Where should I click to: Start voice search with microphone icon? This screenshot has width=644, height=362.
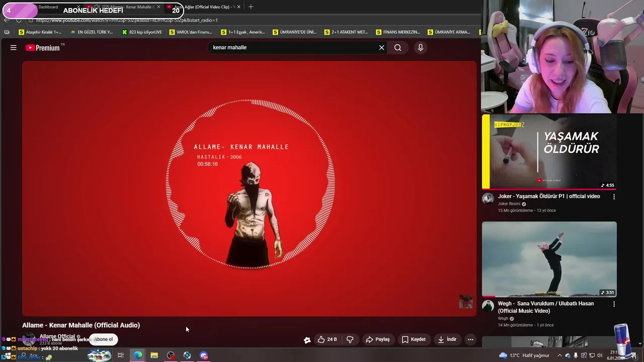421,48
